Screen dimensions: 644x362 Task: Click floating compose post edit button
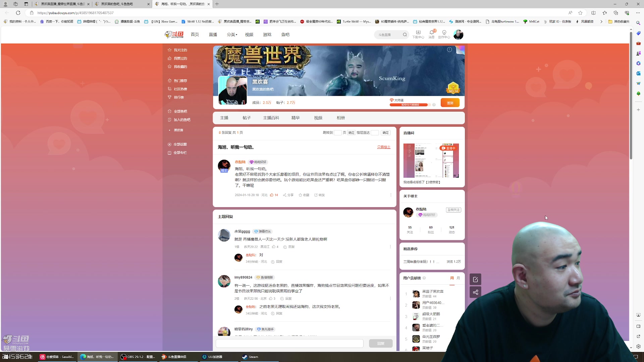475,279
